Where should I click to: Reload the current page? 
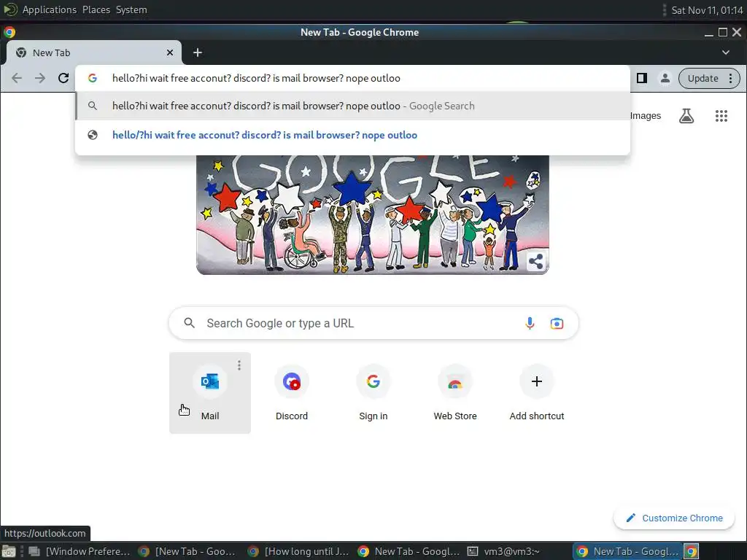63,78
